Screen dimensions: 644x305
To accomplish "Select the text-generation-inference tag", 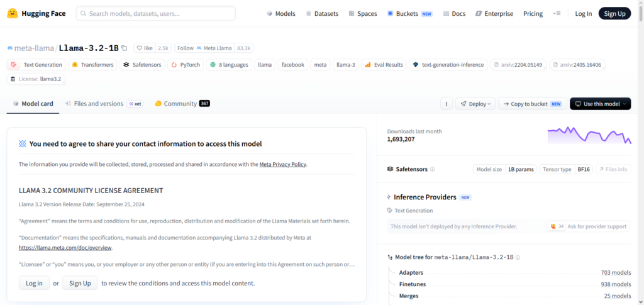I will click(x=448, y=65).
